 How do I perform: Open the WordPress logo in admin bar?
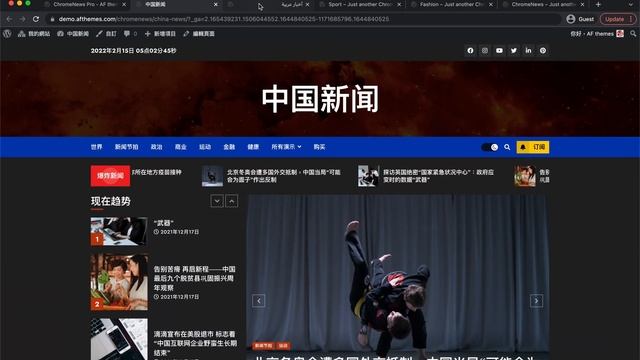point(7,34)
